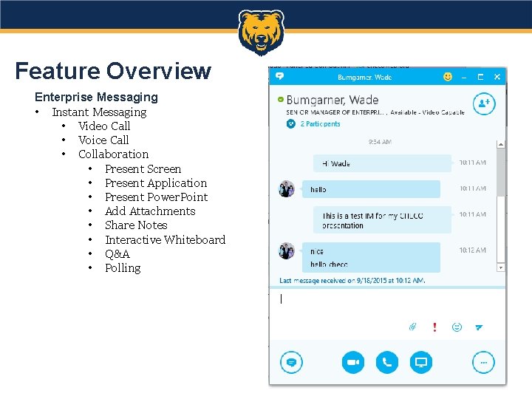Click the chat scrollbar thumb
This screenshot has width=532, height=399.
500,172
